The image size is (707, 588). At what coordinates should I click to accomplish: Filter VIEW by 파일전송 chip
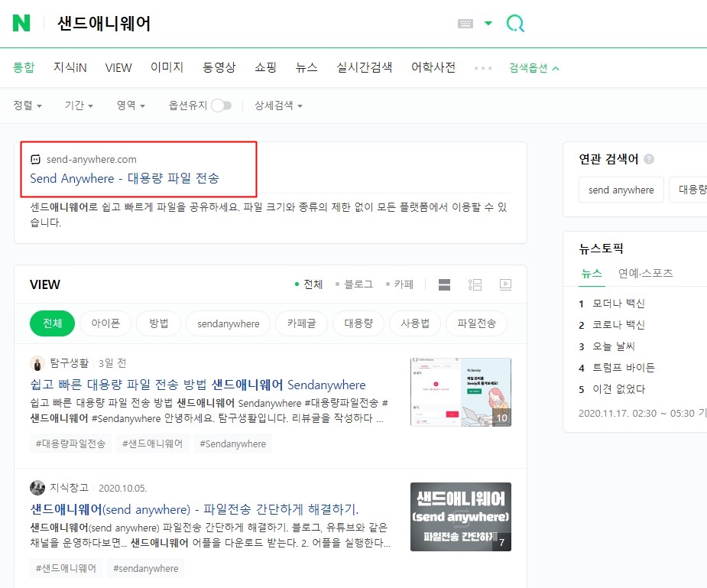[477, 323]
